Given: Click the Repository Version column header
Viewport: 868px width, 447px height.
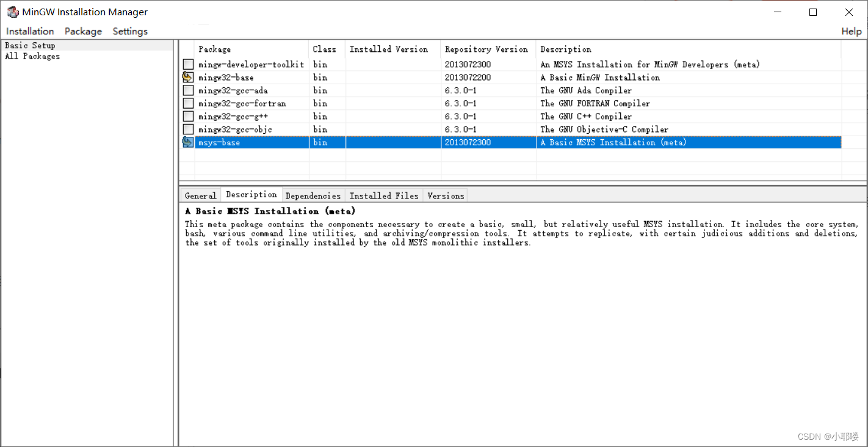Looking at the screenshot, I should pyautogui.click(x=488, y=49).
